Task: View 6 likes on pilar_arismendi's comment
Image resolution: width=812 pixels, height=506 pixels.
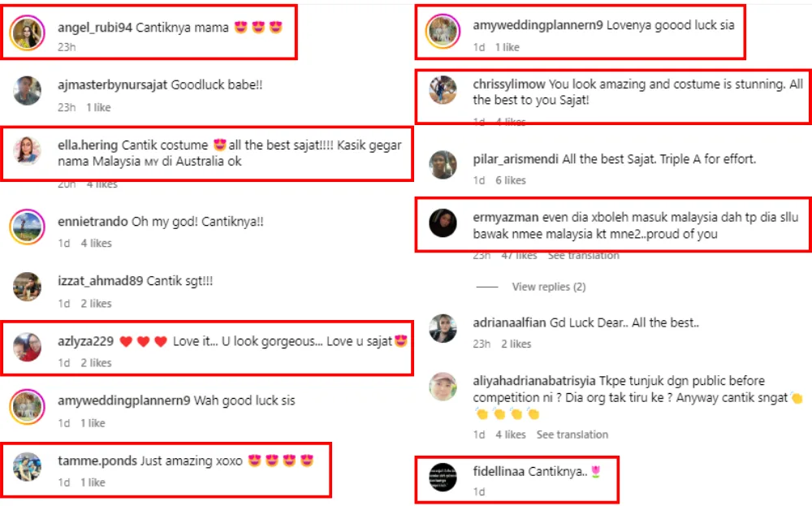Action: point(510,180)
